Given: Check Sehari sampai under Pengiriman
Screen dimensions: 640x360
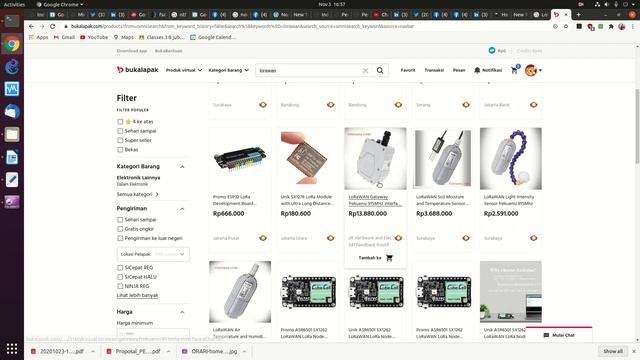Looking at the screenshot, I should 120,220.
